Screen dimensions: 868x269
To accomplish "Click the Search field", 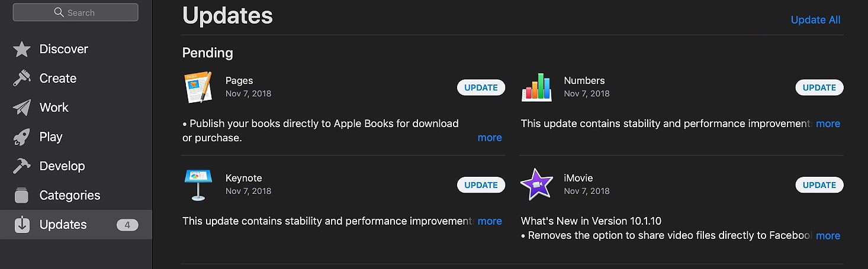I will 76,12.
